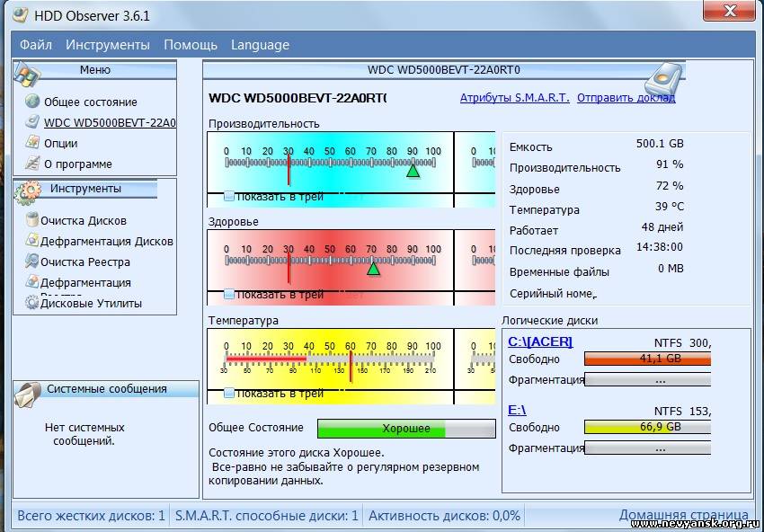764x532 pixels.
Task: Click the Дефрагментация registry icon
Action: [x=32, y=281]
